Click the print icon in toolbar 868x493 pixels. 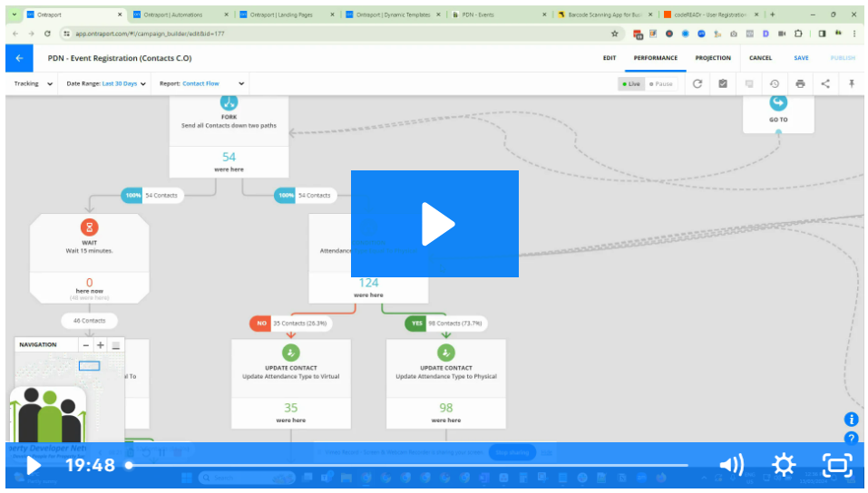pyautogui.click(x=800, y=83)
